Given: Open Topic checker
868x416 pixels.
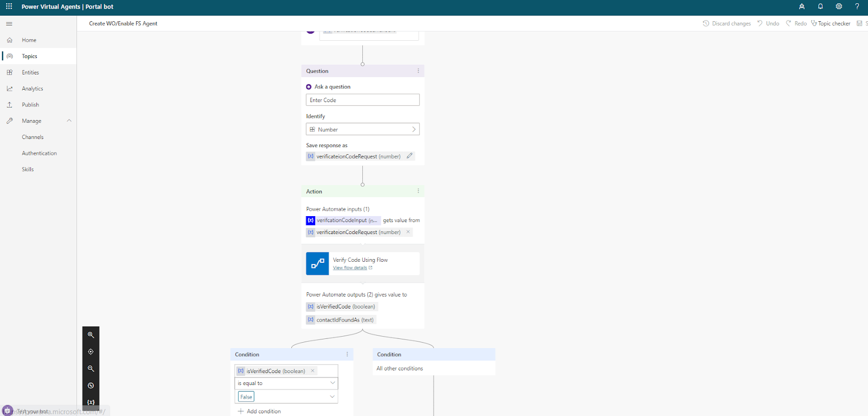Looking at the screenshot, I should coord(831,23).
